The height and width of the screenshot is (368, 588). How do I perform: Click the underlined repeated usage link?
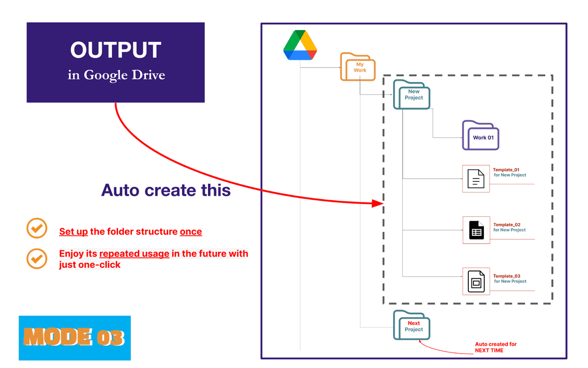coord(134,253)
